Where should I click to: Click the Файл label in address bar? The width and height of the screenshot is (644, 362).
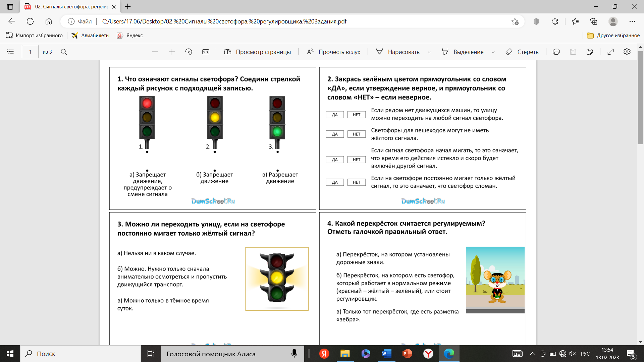coord(85,21)
